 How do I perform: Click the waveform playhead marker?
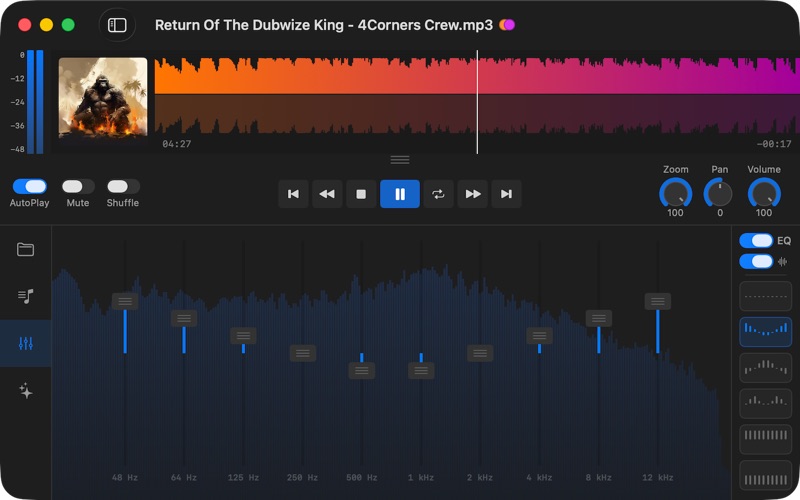pos(478,102)
